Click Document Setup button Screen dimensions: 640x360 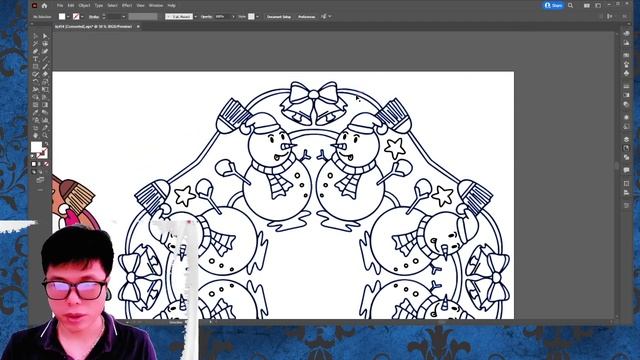point(279,17)
